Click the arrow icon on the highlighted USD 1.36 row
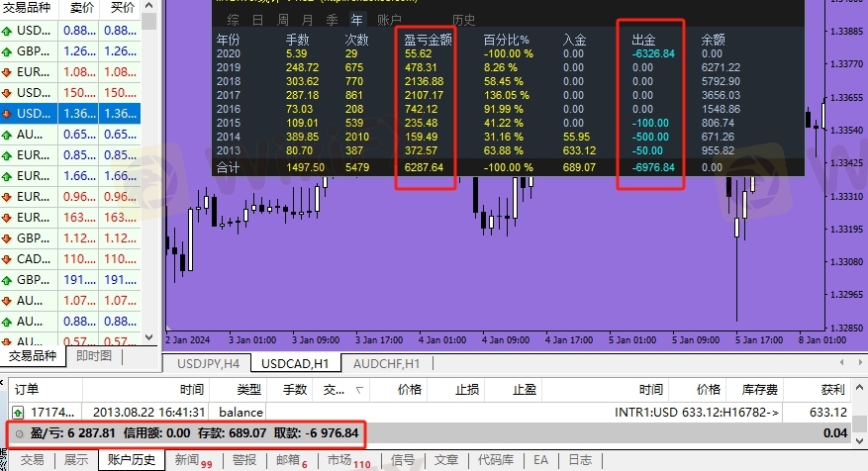This screenshot has width=868, height=471. (x=7, y=114)
